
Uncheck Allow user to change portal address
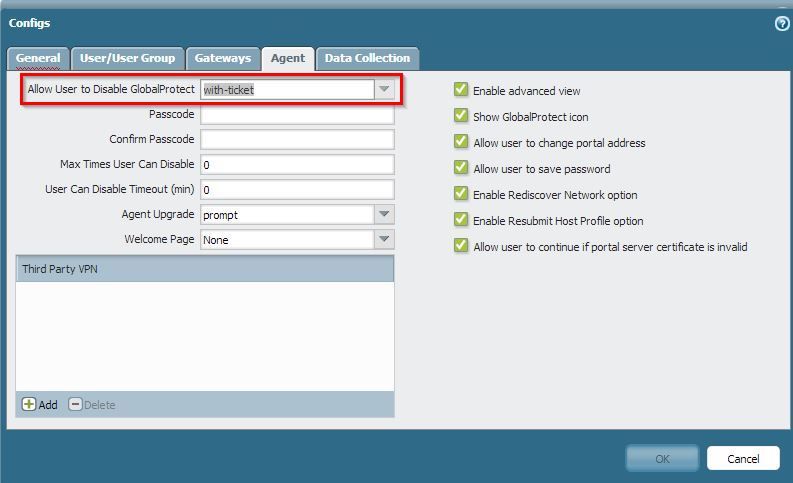461,142
